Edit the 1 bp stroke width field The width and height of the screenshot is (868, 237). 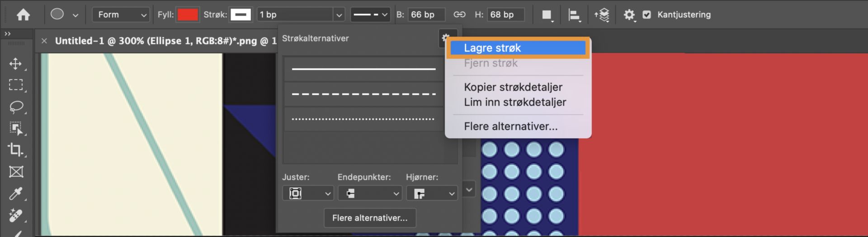click(295, 15)
